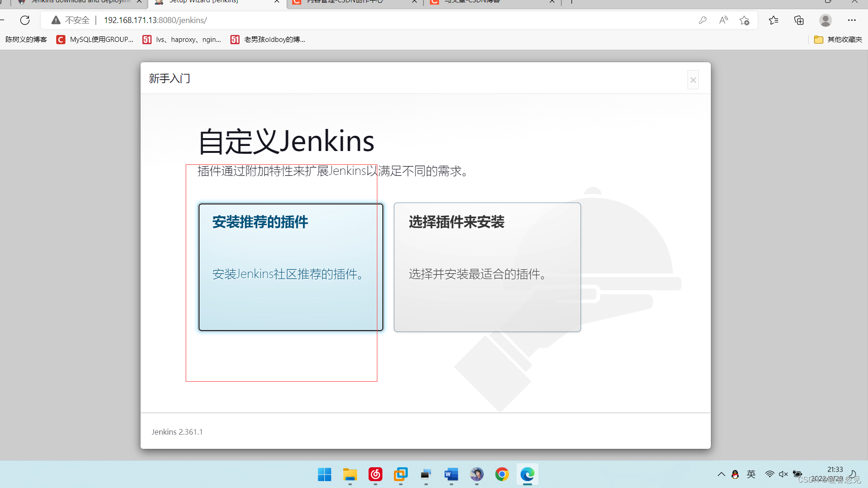
Task: Open NetEase Cloud Music from taskbar
Action: (x=375, y=474)
